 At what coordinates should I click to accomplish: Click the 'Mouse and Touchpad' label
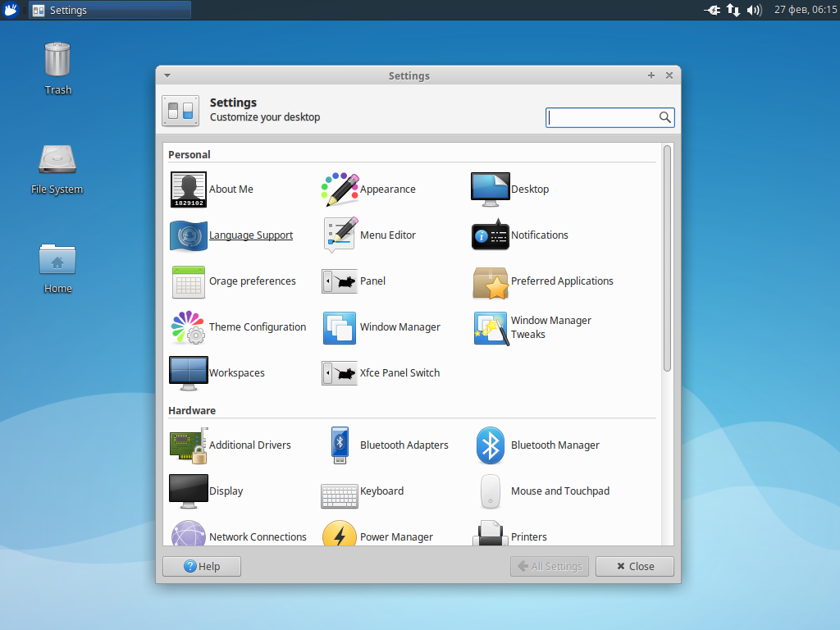click(559, 491)
